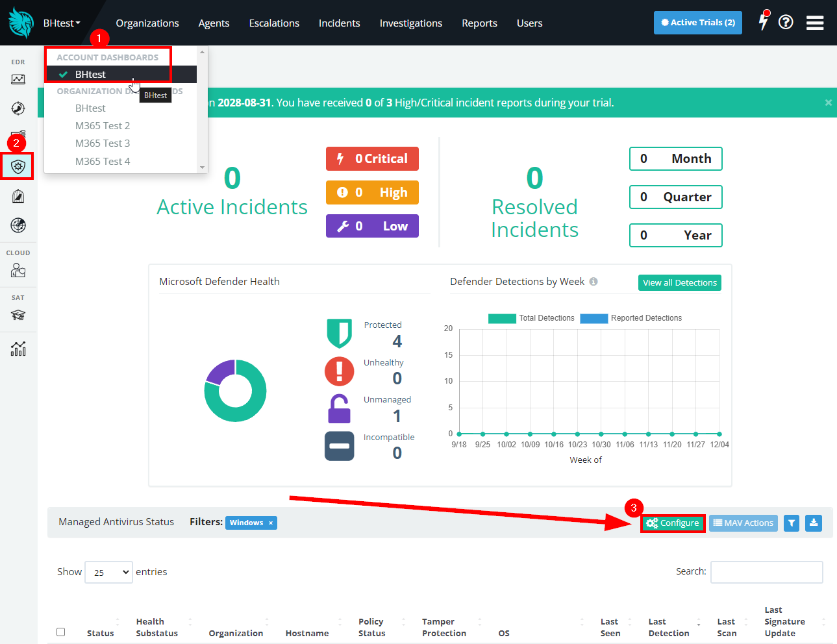Choose M365 Test 3 from the dashboard list
Screen dimensions: 837x644
point(103,143)
